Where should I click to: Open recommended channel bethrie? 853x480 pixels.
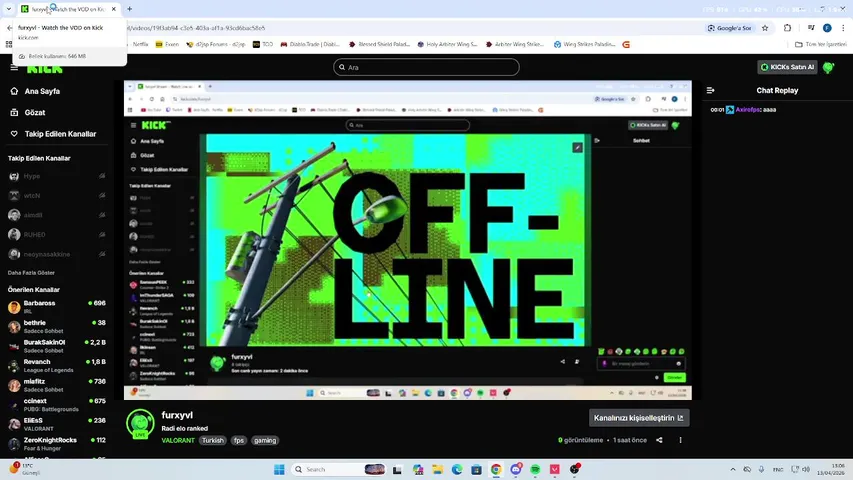[57, 327]
